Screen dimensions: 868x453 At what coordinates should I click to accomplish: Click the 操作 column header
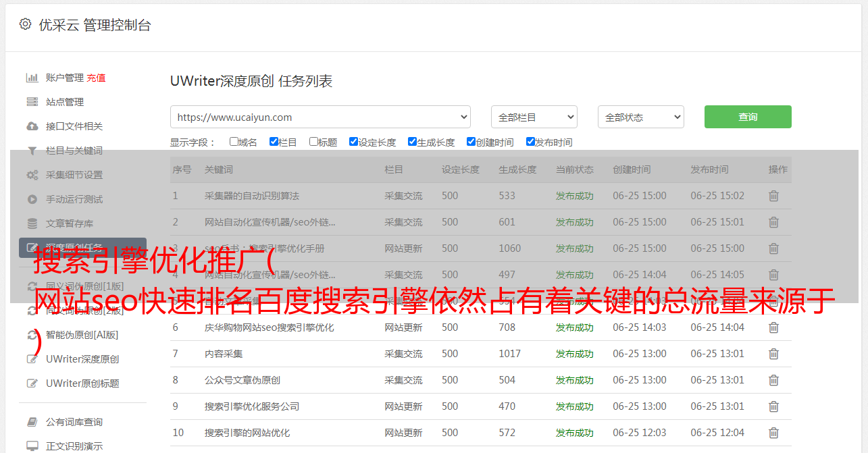point(778,169)
